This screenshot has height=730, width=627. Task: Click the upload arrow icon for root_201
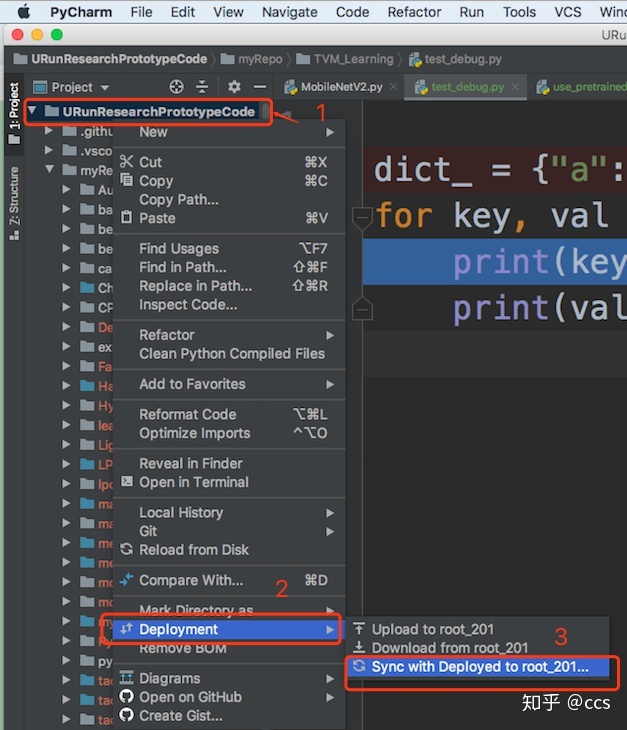[x=359, y=629]
